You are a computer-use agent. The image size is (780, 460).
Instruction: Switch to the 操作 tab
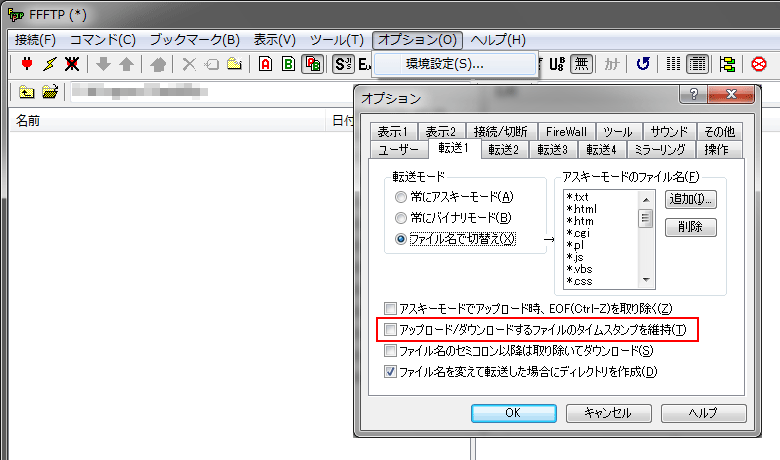(x=717, y=150)
